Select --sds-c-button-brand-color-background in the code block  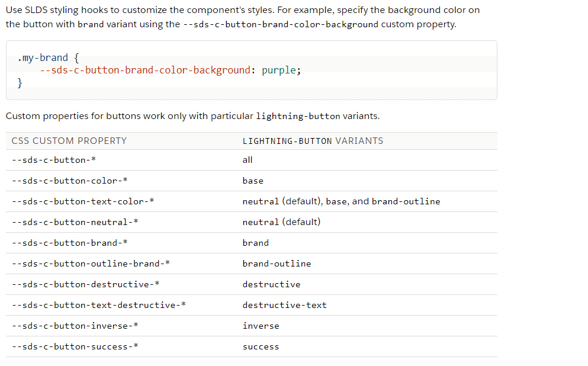pos(144,70)
